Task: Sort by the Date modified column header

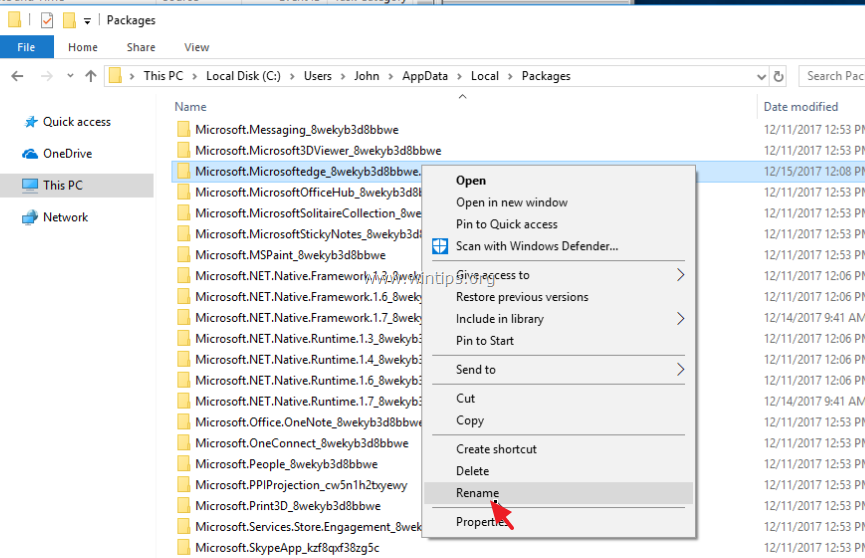Action: point(800,107)
